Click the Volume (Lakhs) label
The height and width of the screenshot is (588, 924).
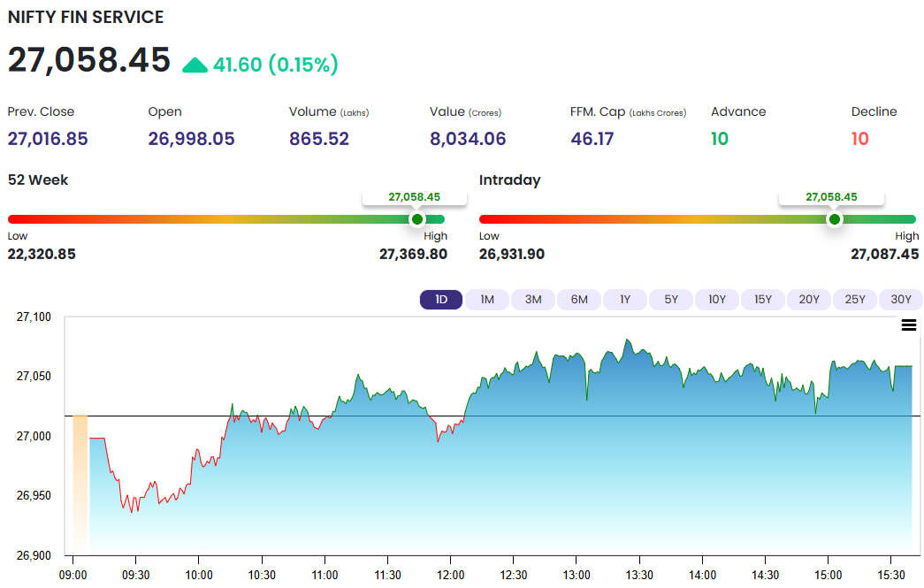[x=329, y=111]
